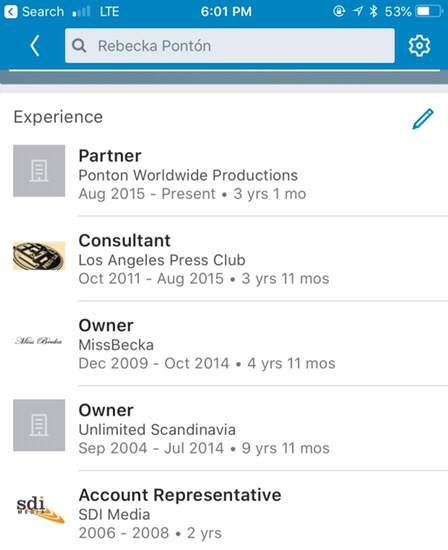Tap the SDI Media logo

pos(40,510)
